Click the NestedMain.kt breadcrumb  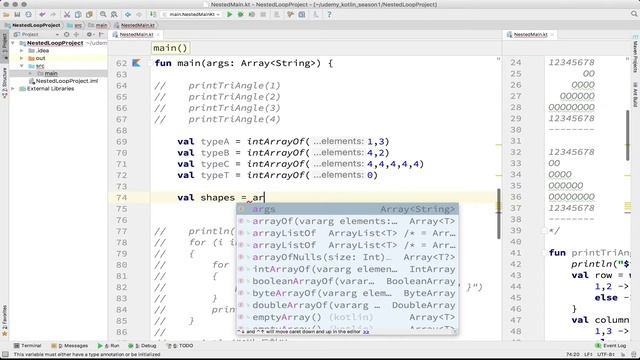(x=134, y=25)
